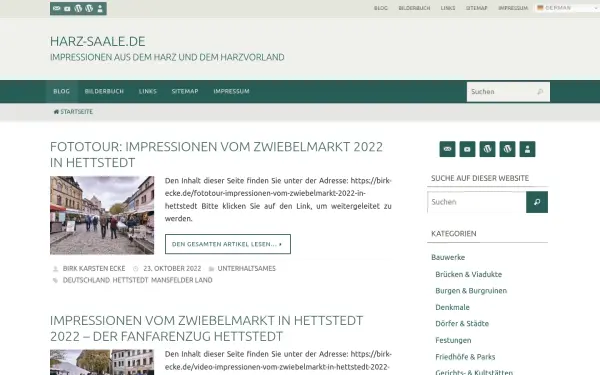
Task: Open the sidebar YouTube icon button
Action: pos(467,149)
